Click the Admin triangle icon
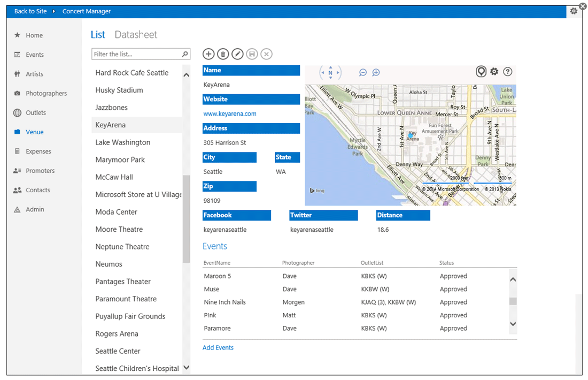Screen dimensions: 588x380 pyautogui.click(x=17, y=209)
